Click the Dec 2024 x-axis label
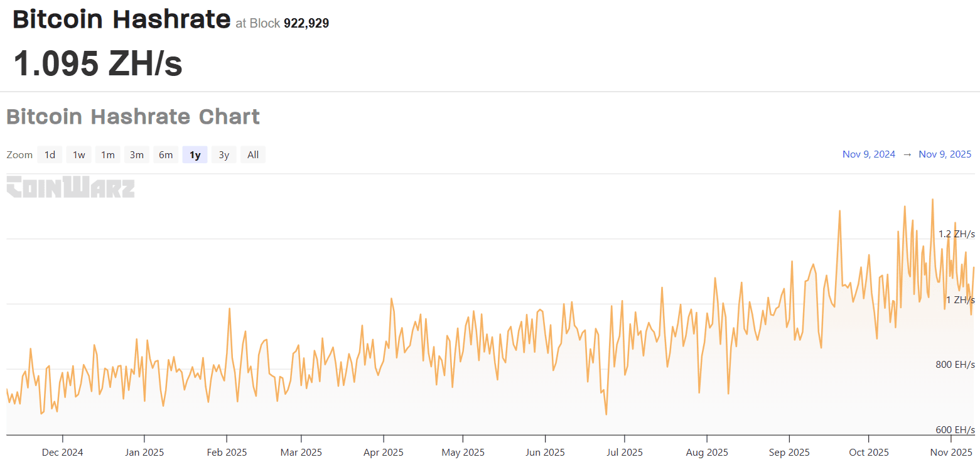Viewport: 980px width, 467px height. 62,453
